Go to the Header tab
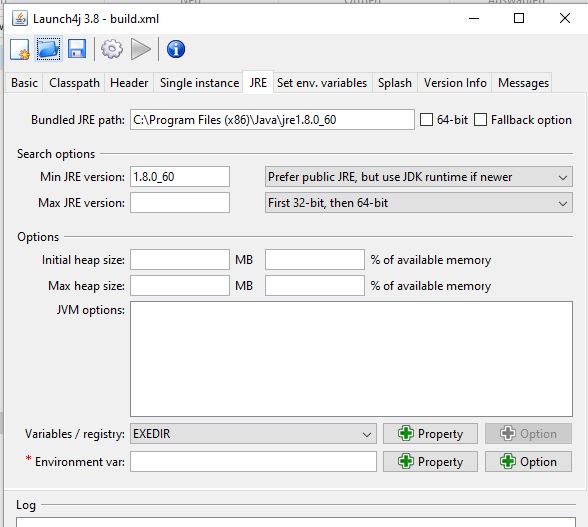 click(129, 83)
